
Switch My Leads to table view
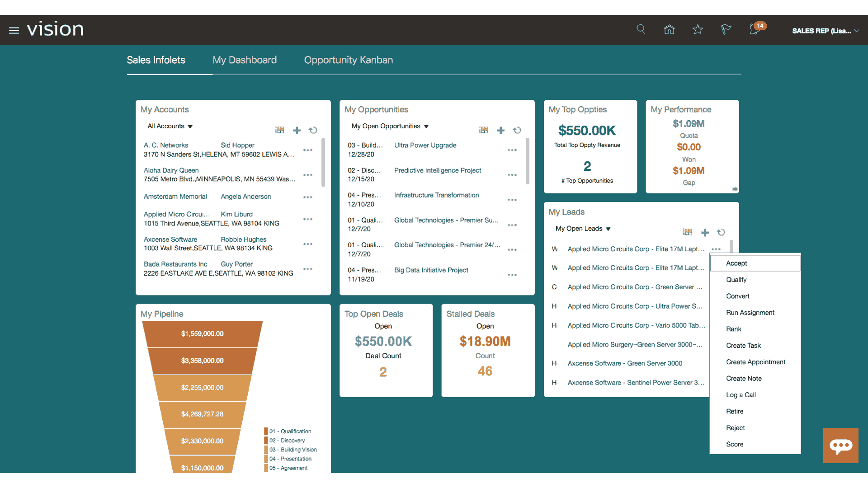point(687,232)
